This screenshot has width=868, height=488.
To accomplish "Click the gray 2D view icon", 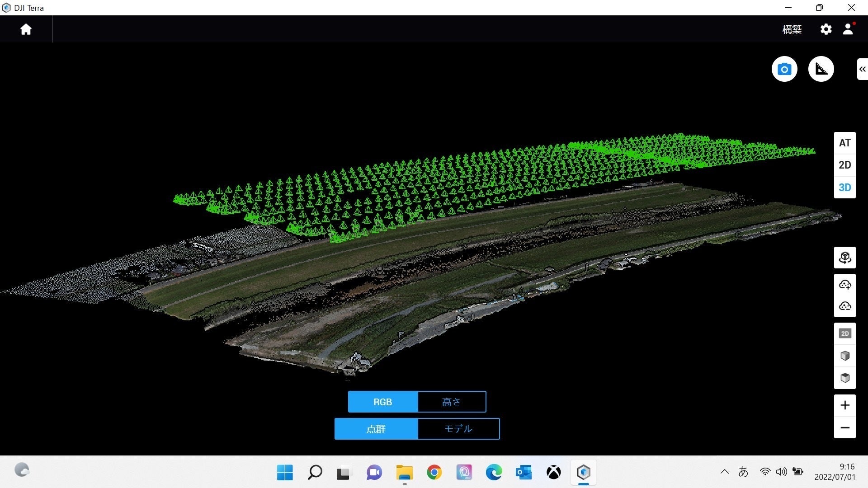I will pos(844,333).
